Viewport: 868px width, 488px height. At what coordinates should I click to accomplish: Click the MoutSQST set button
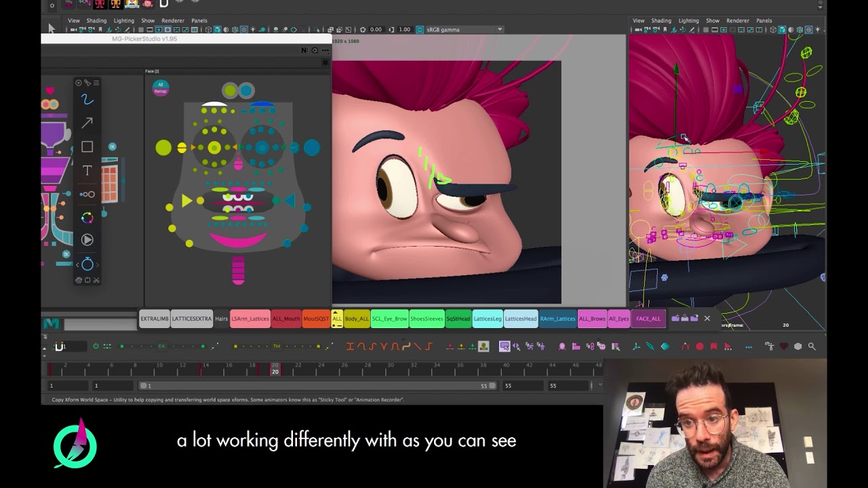(x=316, y=319)
